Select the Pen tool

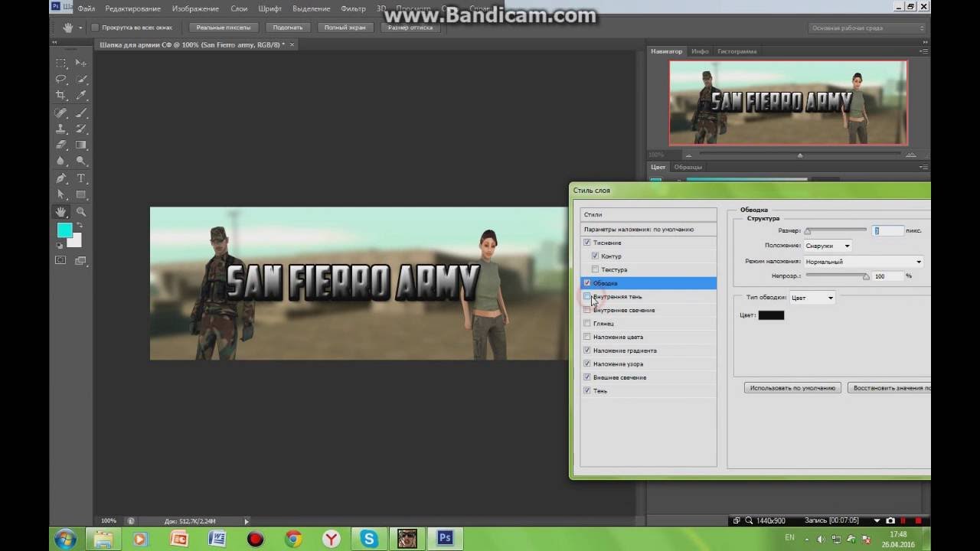(x=61, y=178)
